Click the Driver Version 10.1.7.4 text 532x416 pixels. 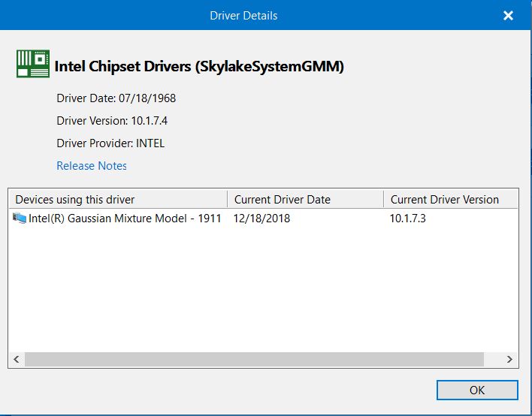pos(112,121)
